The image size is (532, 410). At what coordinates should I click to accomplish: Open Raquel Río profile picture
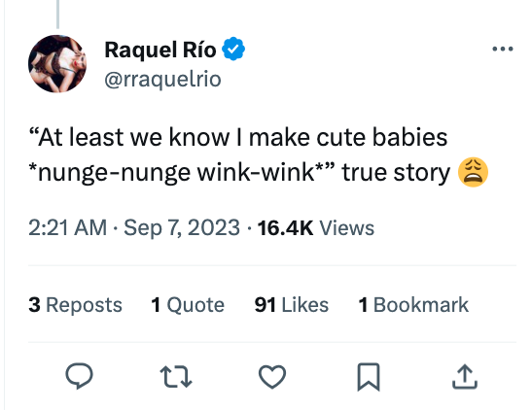[x=57, y=64]
